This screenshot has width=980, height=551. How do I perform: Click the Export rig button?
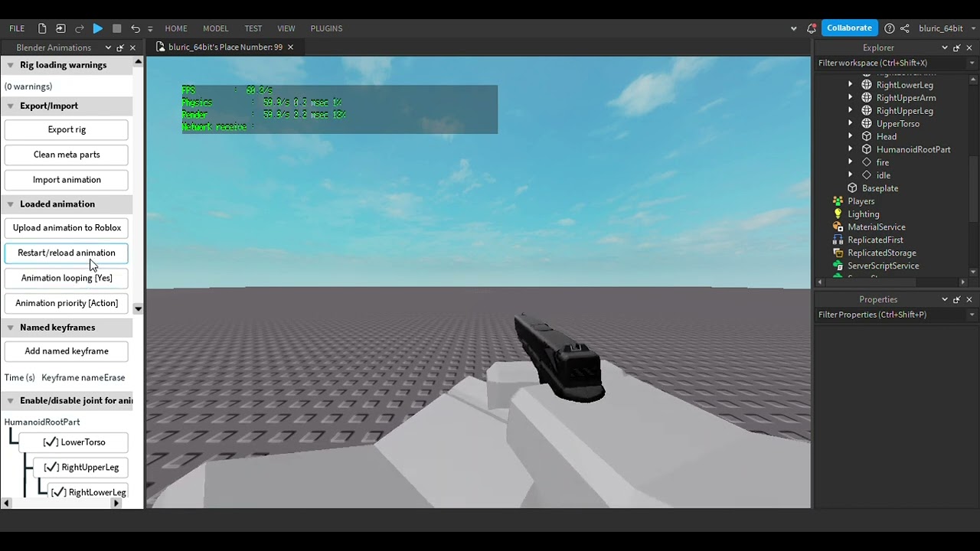(x=67, y=129)
